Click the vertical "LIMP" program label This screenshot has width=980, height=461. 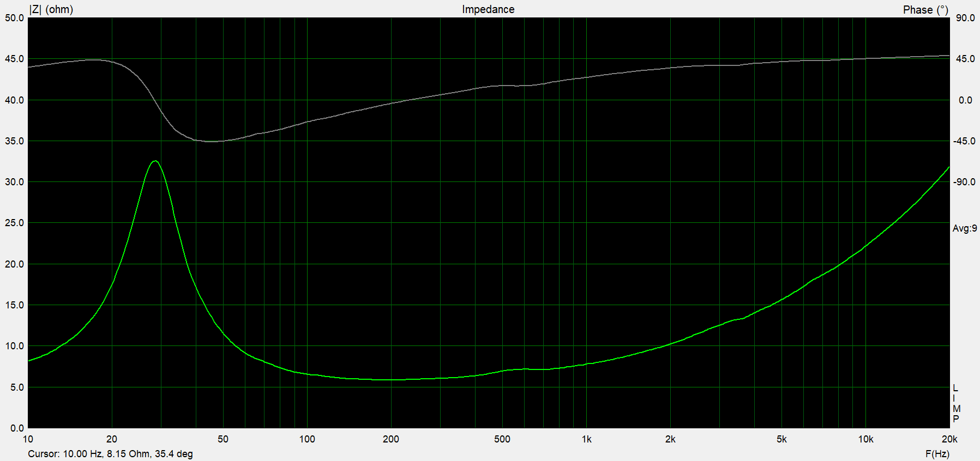956,403
